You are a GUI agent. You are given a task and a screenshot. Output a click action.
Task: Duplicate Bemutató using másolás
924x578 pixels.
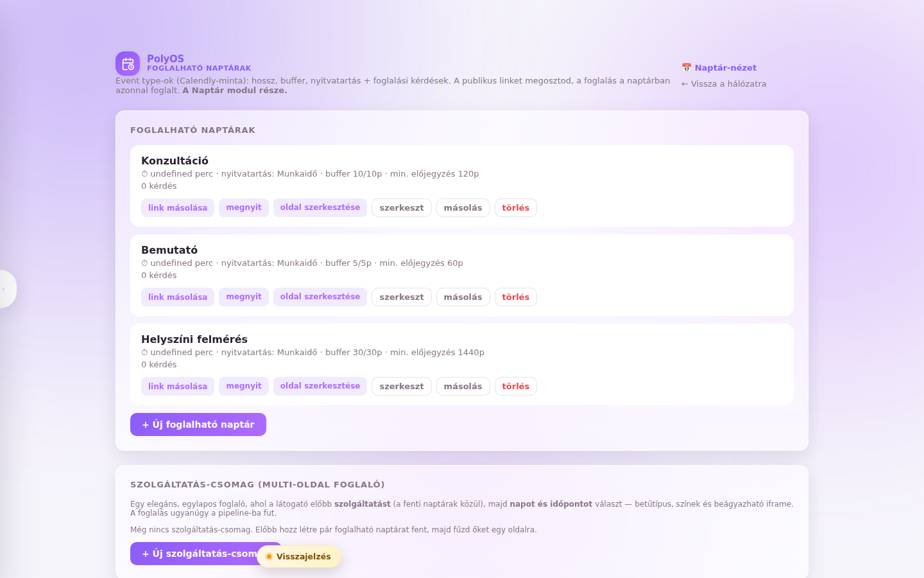pyautogui.click(x=463, y=297)
